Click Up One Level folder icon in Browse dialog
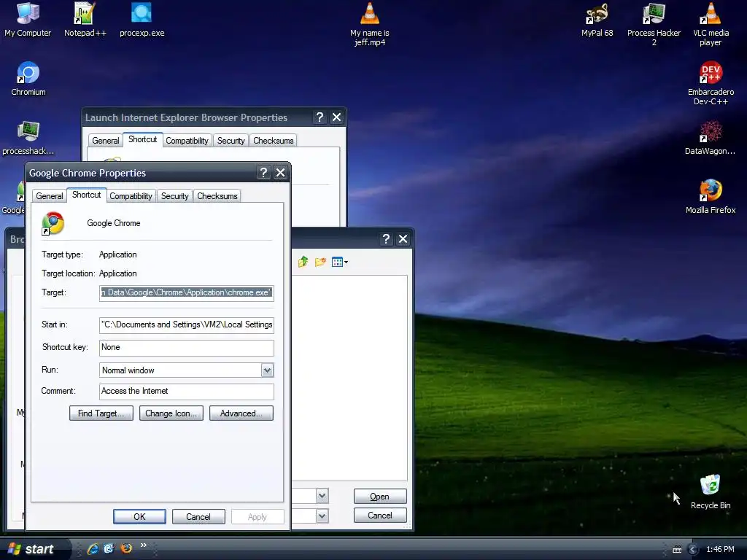Screen dimensions: 747x560 303,262
